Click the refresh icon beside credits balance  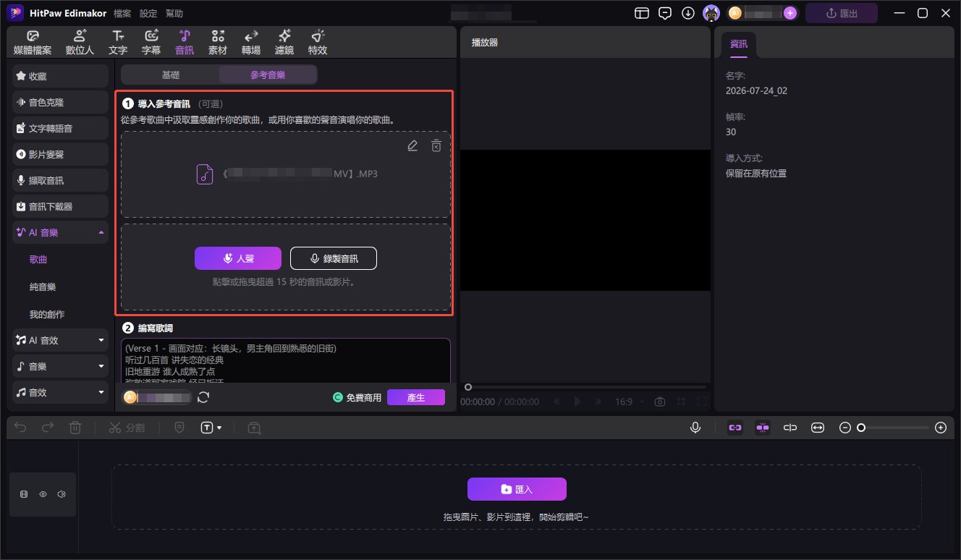203,396
